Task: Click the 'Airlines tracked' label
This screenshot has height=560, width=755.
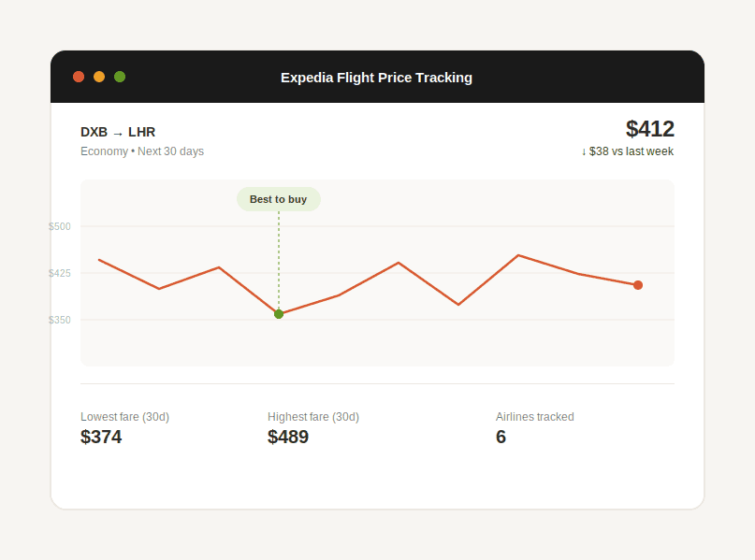Action: [x=535, y=417]
